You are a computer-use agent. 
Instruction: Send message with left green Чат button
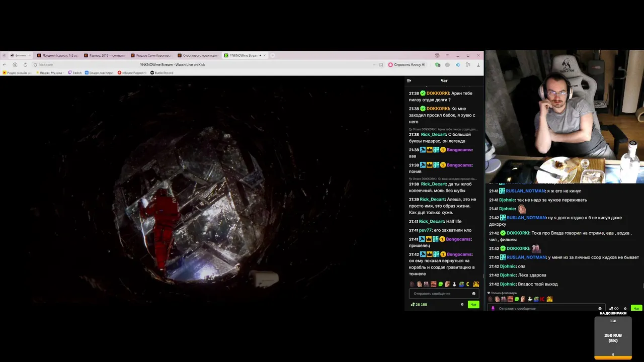pos(473,304)
